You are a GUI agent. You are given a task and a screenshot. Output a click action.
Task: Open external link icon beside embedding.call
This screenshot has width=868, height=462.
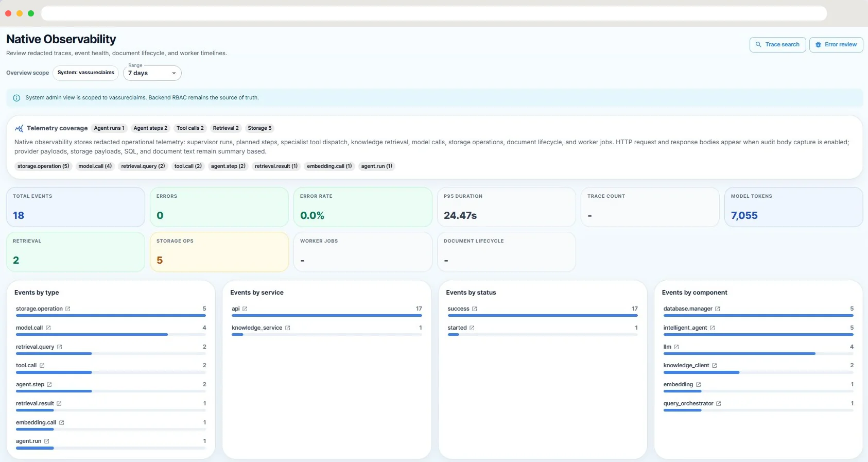(62, 423)
